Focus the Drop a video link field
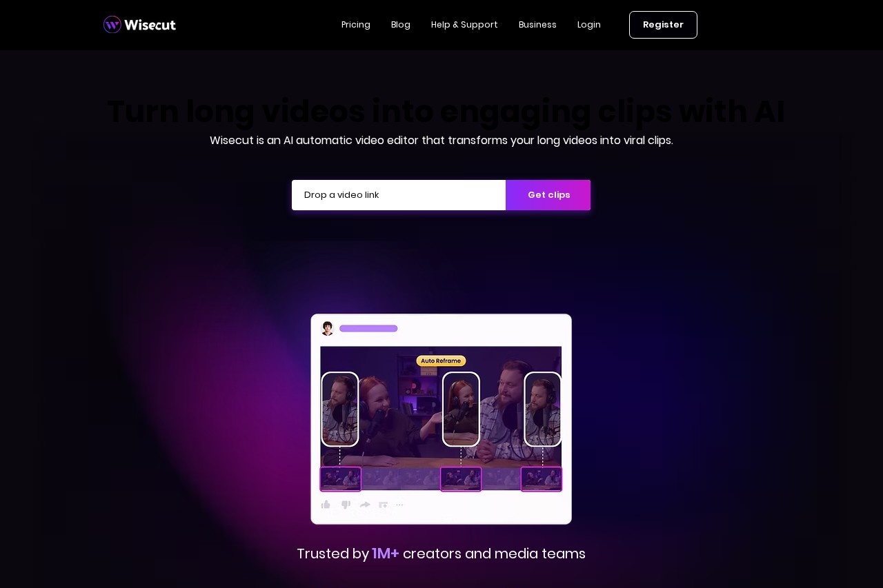The height and width of the screenshot is (588, 883). pyautogui.click(x=399, y=195)
